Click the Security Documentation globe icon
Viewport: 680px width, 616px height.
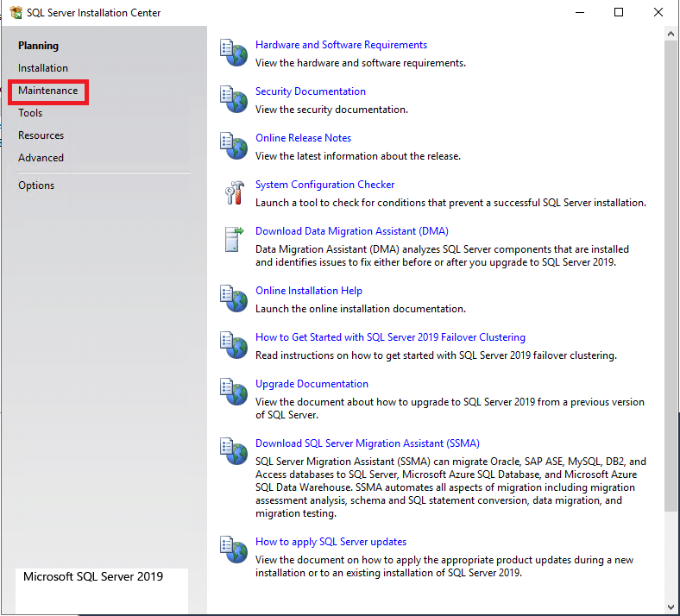pyautogui.click(x=234, y=99)
